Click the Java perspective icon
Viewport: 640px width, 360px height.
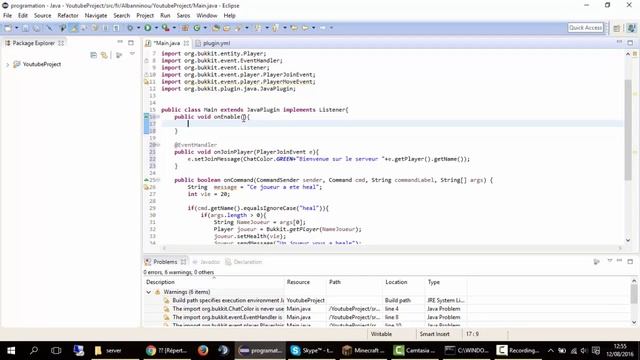[631, 28]
